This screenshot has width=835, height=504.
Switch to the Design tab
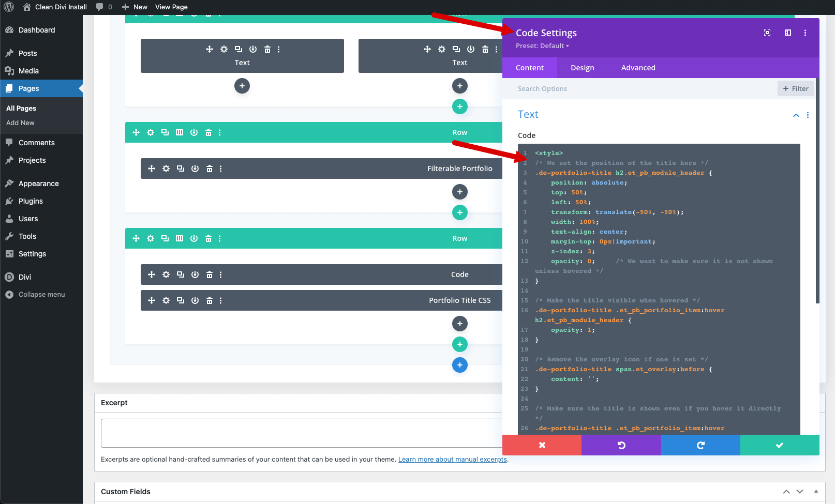(x=583, y=68)
